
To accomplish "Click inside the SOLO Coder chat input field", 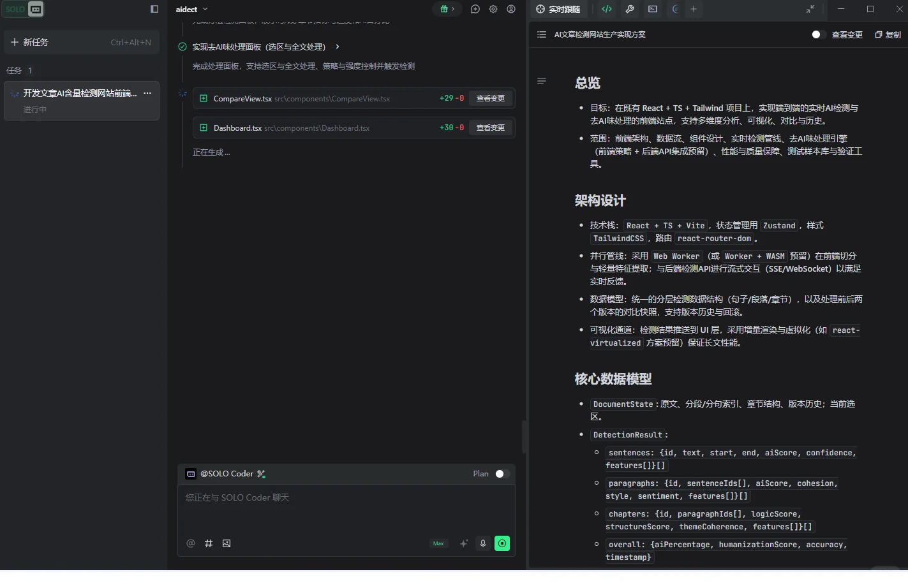I will (346, 504).
